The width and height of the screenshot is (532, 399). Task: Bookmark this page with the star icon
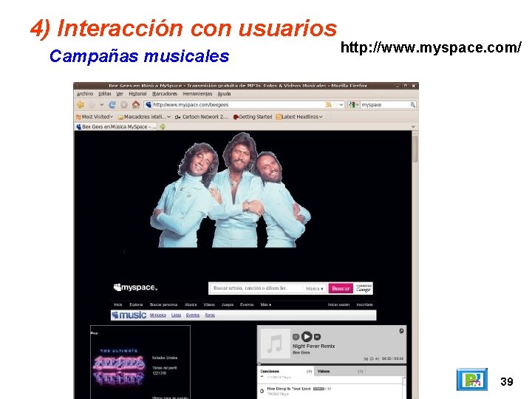click(x=335, y=105)
